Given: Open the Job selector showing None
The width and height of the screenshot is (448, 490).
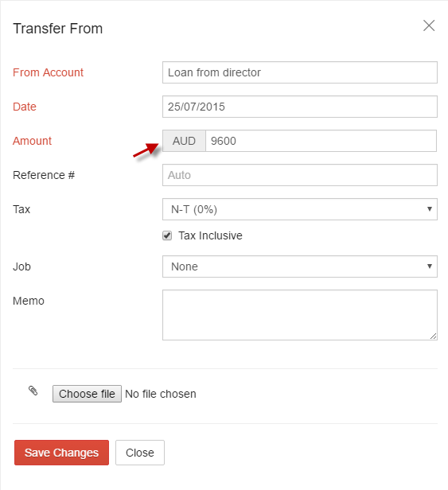Looking at the screenshot, I should [x=300, y=266].
